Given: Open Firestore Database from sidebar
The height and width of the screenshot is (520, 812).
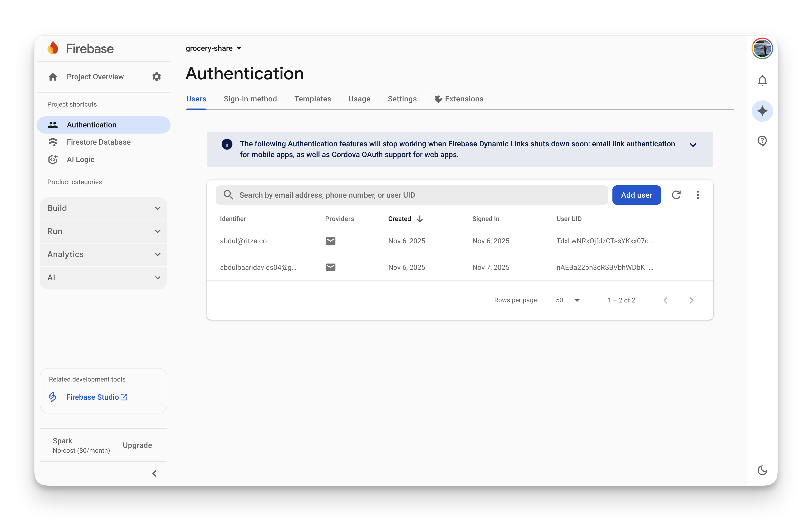Looking at the screenshot, I should (x=98, y=142).
